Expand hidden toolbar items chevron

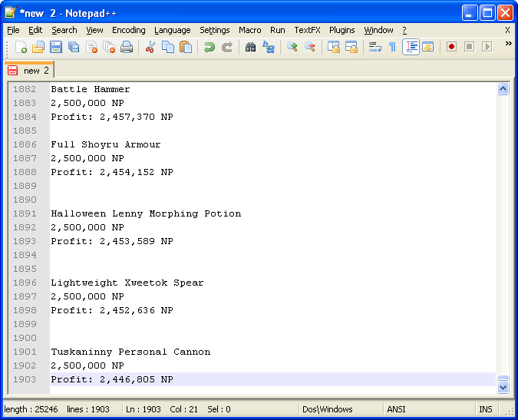(x=509, y=43)
